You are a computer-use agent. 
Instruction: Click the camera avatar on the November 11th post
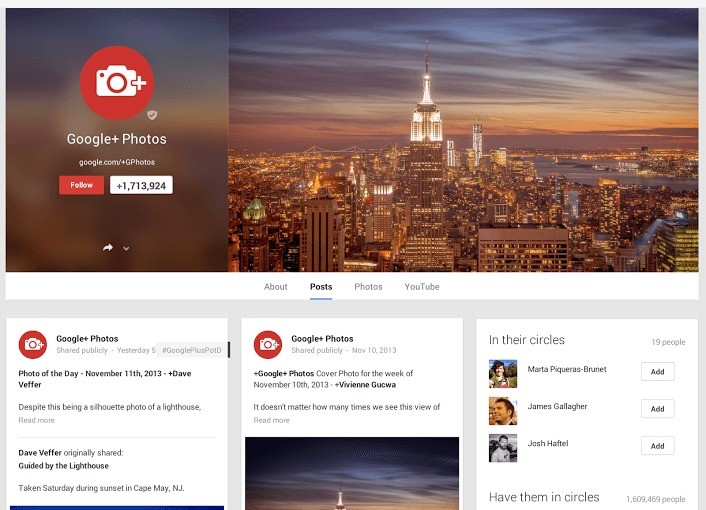pyautogui.click(x=33, y=344)
